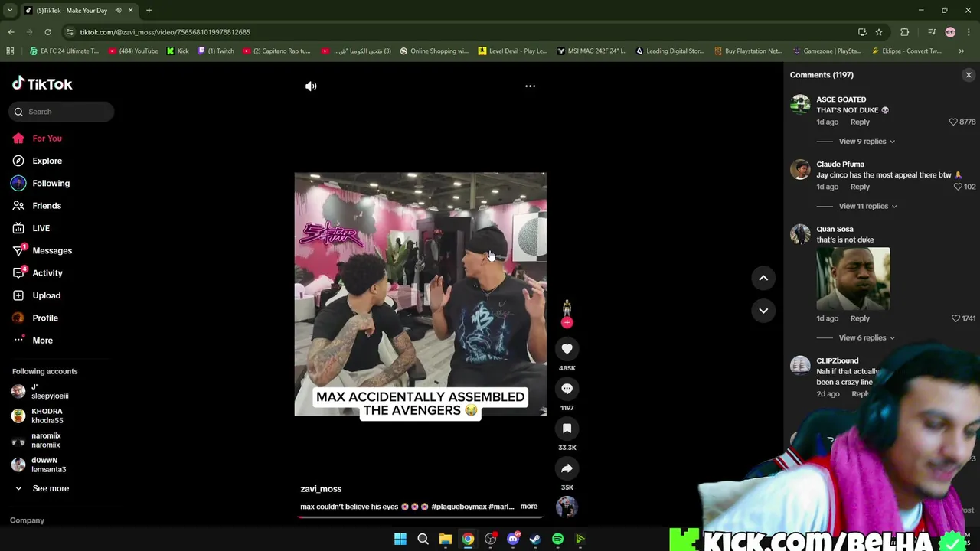This screenshot has width=980, height=551.
Task: Expand View 6 replies
Action: point(867,337)
